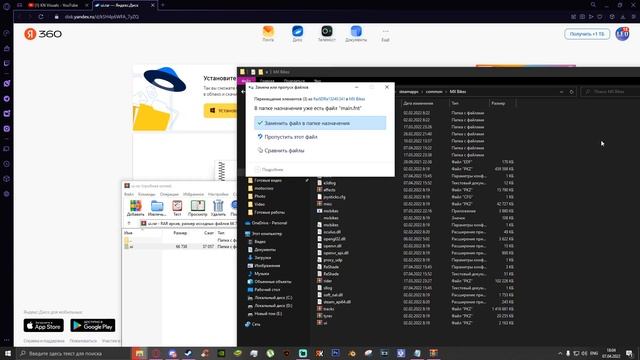Click common in Explorer address breadcrumb
This screenshot has width=640, height=360.
click(x=433, y=92)
